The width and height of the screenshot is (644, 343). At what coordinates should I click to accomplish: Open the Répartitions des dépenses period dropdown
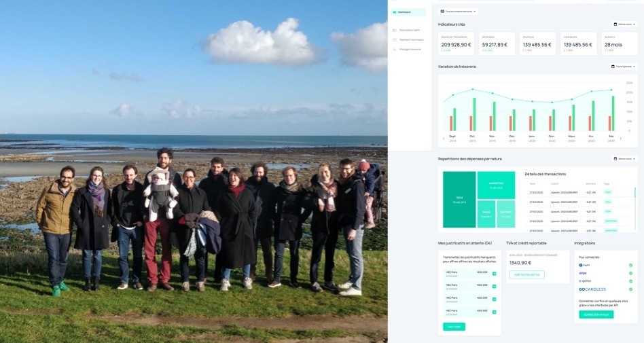624,158
